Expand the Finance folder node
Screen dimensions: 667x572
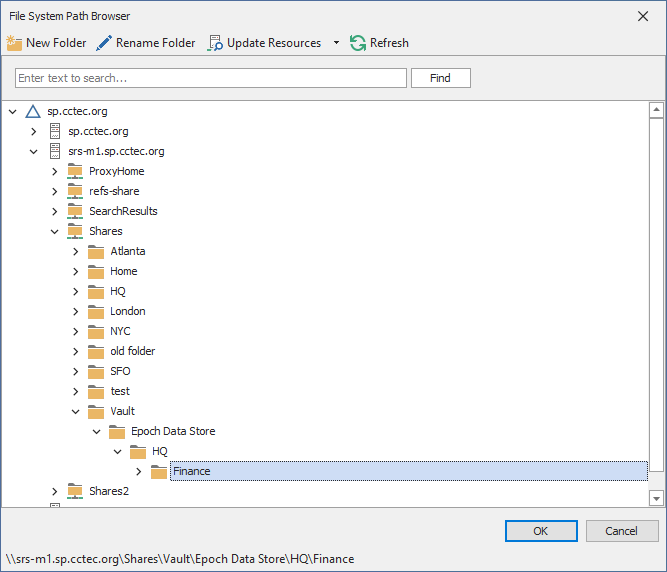pyautogui.click(x=139, y=471)
